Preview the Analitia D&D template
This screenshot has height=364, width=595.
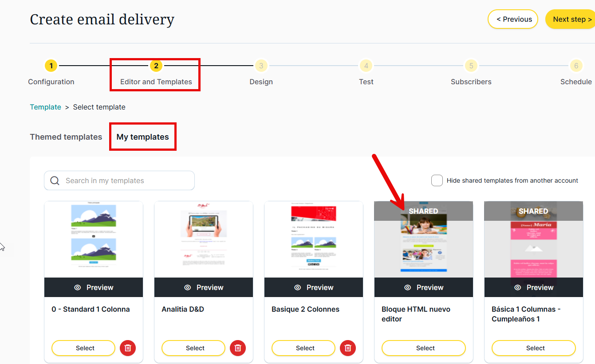coord(204,287)
